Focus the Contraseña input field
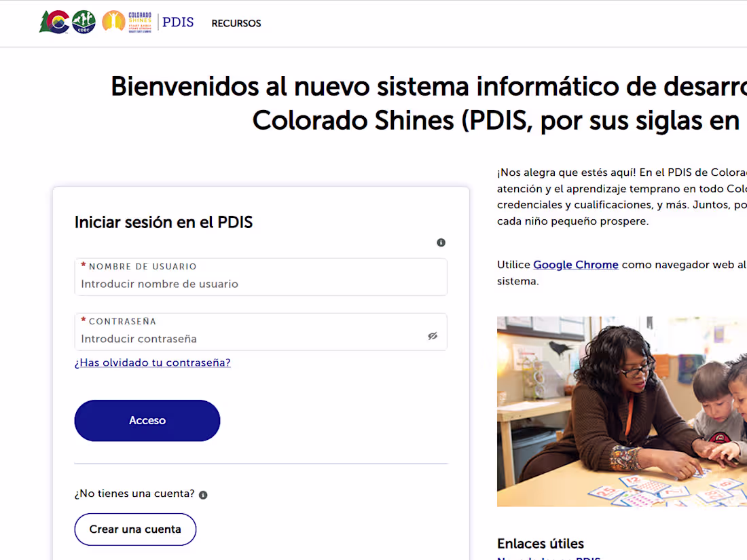This screenshot has width=747, height=560. tap(261, 332)
